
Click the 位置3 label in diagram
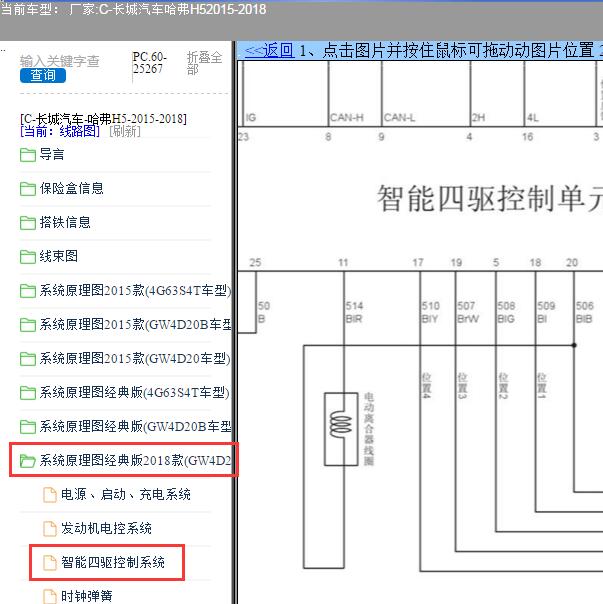coord(462,386)
